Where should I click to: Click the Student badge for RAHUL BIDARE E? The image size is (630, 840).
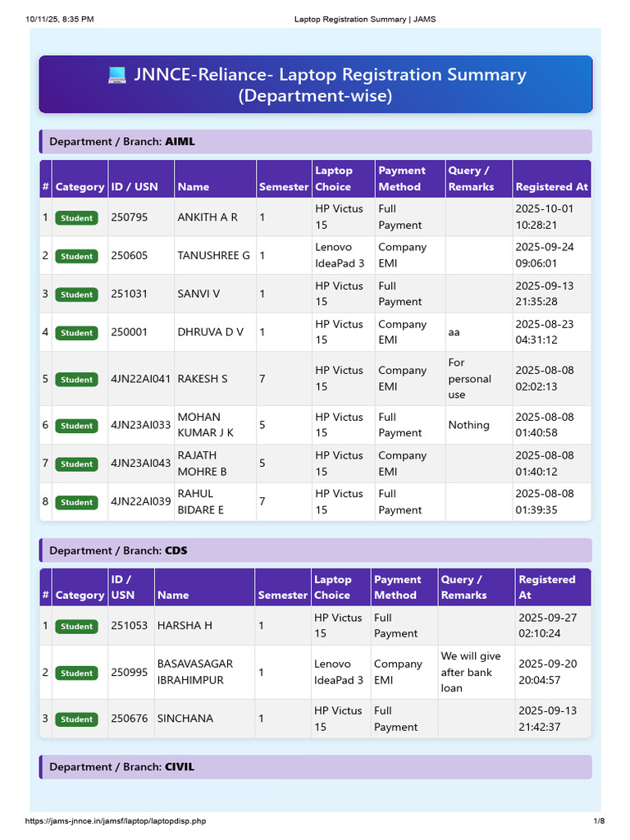76,502
